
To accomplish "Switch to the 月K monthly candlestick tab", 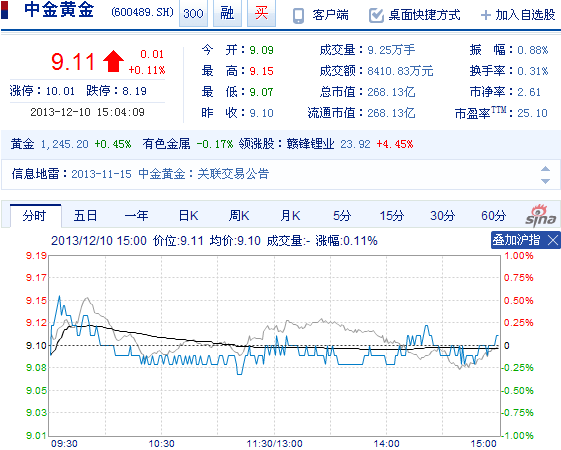I will pos(290,216).
